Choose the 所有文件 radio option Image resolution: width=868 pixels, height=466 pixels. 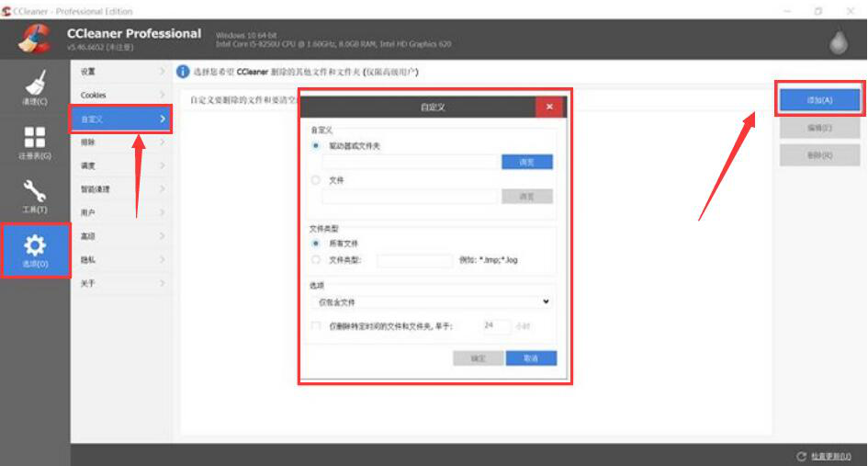[x=316, y=244]
